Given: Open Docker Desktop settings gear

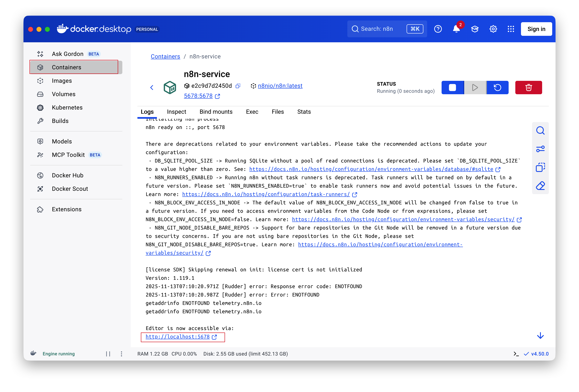Looking at the screenshot, I should tap(493, 29).
